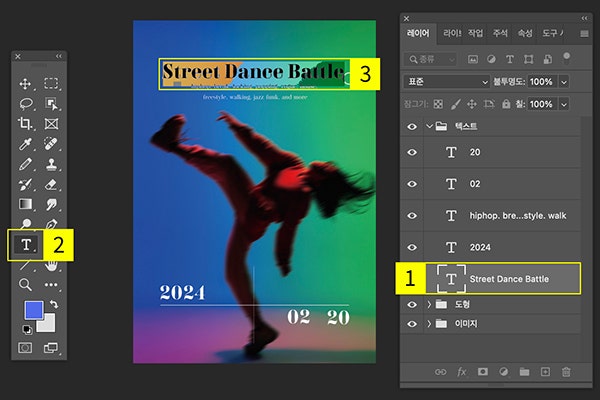This screenshot has width=600, height=400.
Task: Open the layer filter type dropdown
Action: pos(431,59)
